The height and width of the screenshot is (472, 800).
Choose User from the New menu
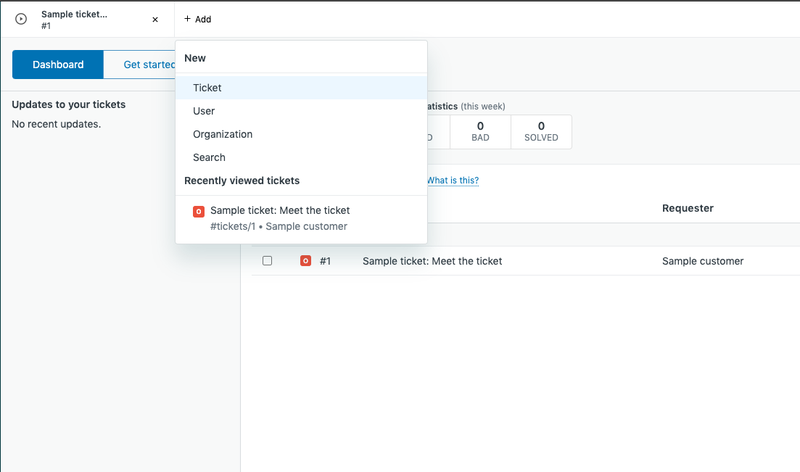[301, 111]
